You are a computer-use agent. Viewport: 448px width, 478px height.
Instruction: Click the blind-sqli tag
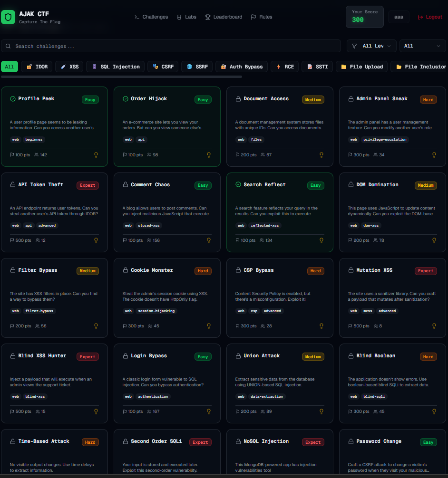[x=374, y=397]
